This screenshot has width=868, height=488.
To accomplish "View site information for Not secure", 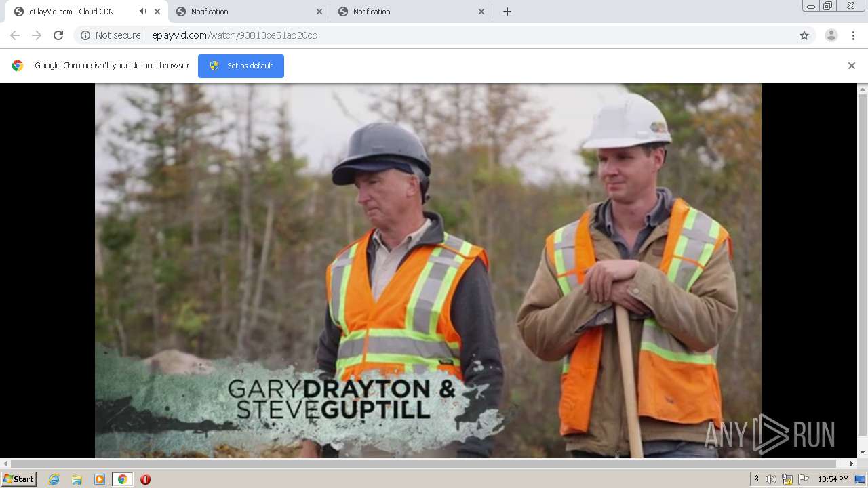I will click(111, 35).
